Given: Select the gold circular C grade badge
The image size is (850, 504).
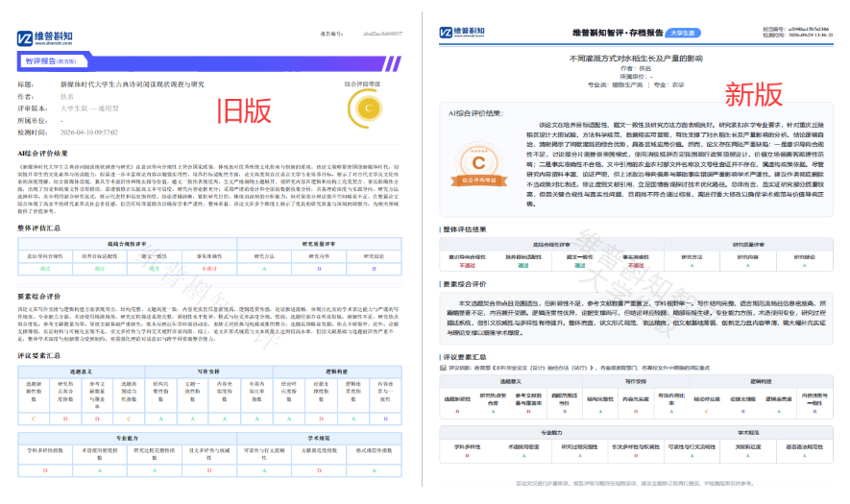Looking at the screenshot, I should [x=368, y=108].
